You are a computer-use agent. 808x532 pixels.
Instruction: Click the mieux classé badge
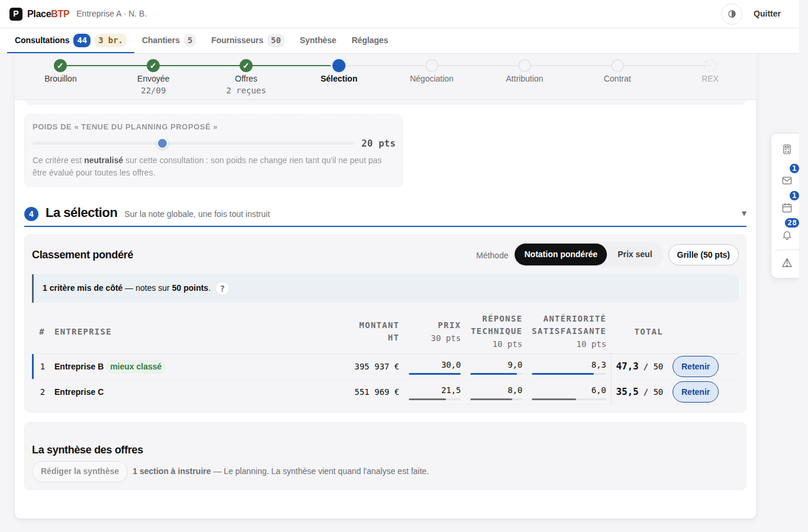click(135, 366)
